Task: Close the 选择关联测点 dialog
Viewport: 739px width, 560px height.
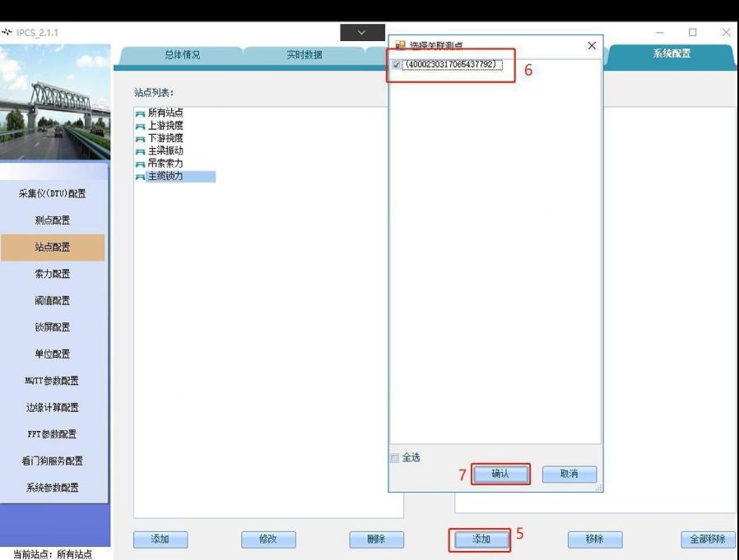Action: (591, 46)
